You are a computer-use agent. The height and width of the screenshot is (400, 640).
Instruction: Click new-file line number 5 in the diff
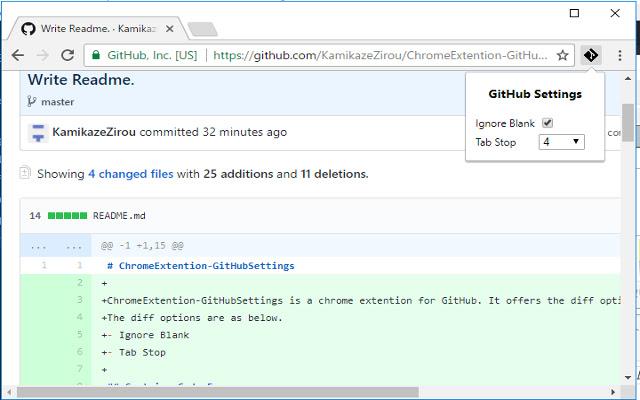(x=80, y=335)
